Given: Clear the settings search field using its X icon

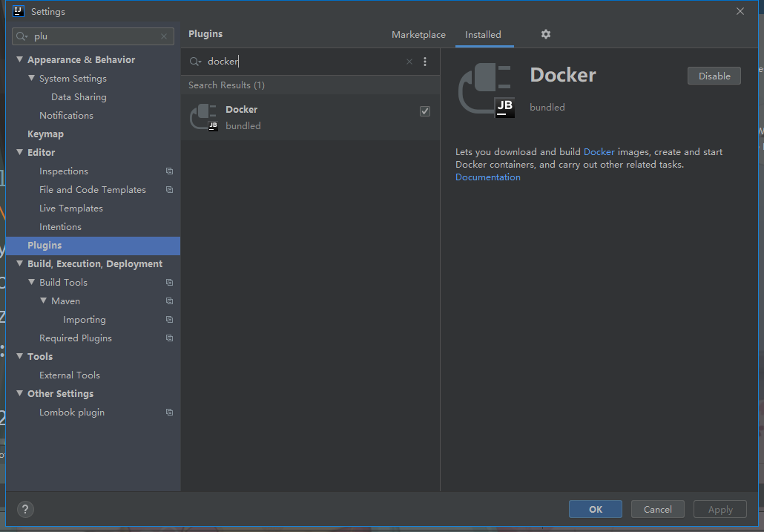Looking at the screenshot, I should coord(163,36).
